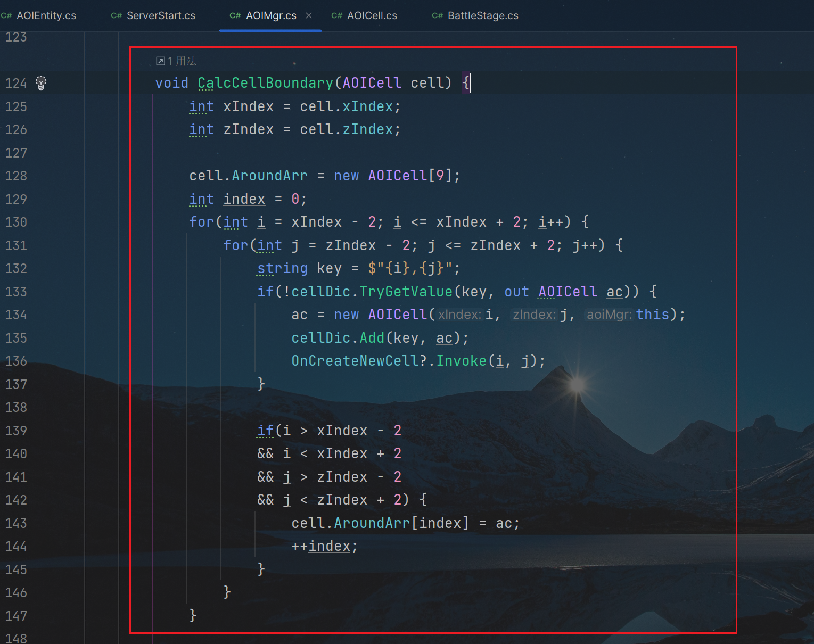This screenshot has height=644, width=814.
Task: Click the OnCreateNewCell event reference
Action: tap(355, 361)
